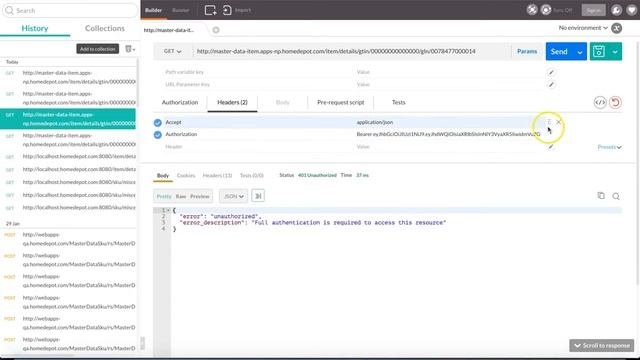Grab the Accept row reorder handle
The width and height of the screenshot is (640, 360).
coord(549,122)
